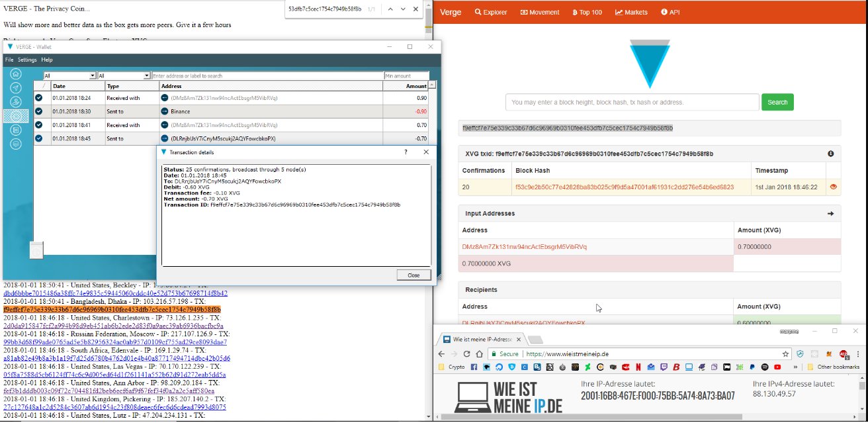Sort transactions by the Amount column header

click(405, 86)
